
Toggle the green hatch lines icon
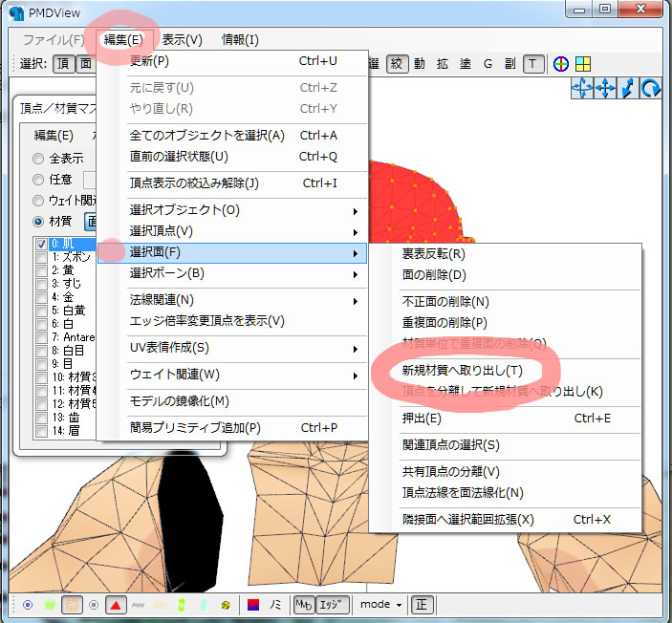point(50,605)
